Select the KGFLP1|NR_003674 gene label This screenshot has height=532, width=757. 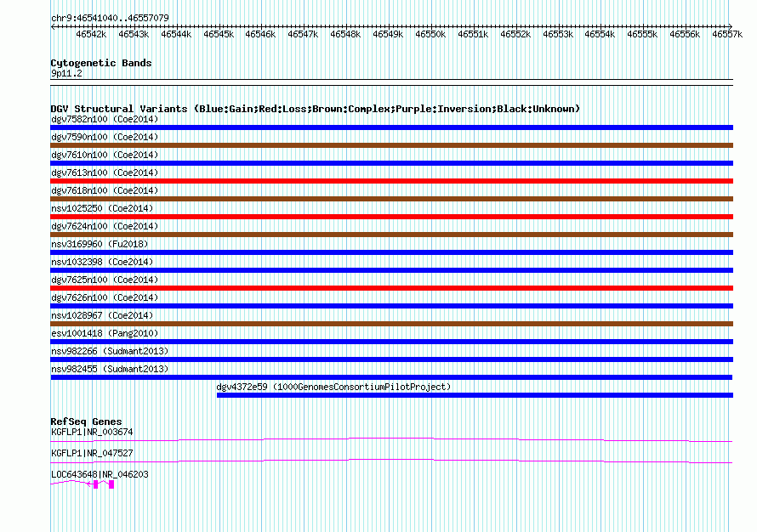pyautogui.click(x=92, y=432)
